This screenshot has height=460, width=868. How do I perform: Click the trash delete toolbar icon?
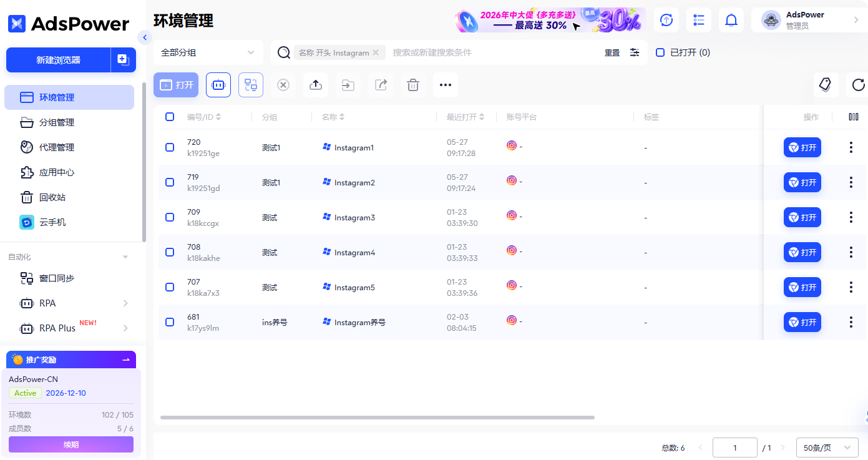[x=413, y=85]
